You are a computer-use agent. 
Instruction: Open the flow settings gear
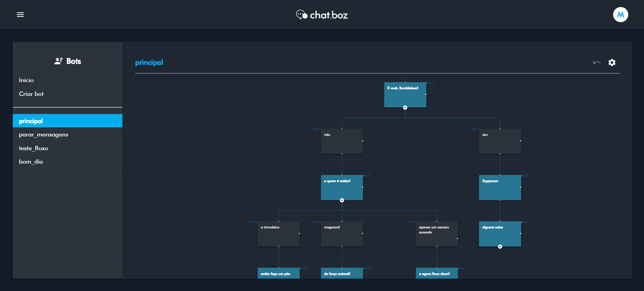tap(612, 63)
